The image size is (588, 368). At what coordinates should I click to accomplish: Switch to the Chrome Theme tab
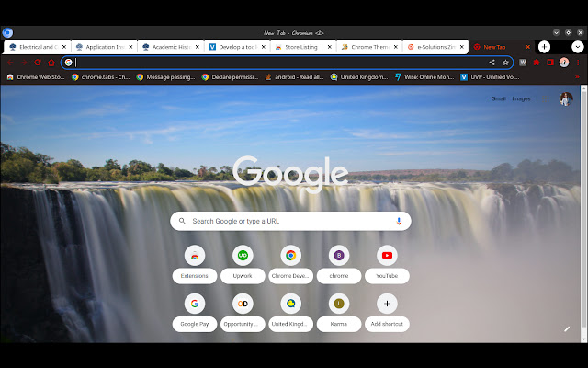point(369,47)
